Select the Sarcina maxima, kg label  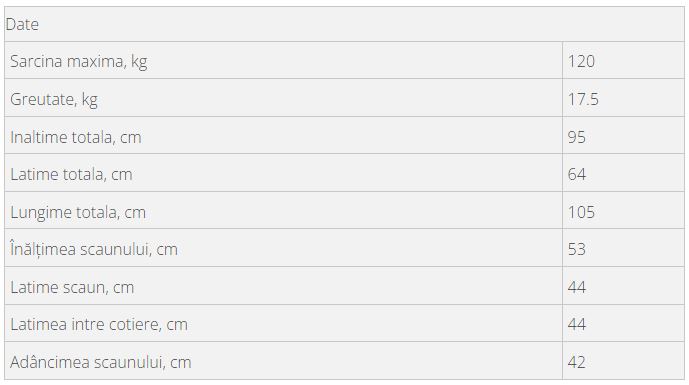coord(79,62)
